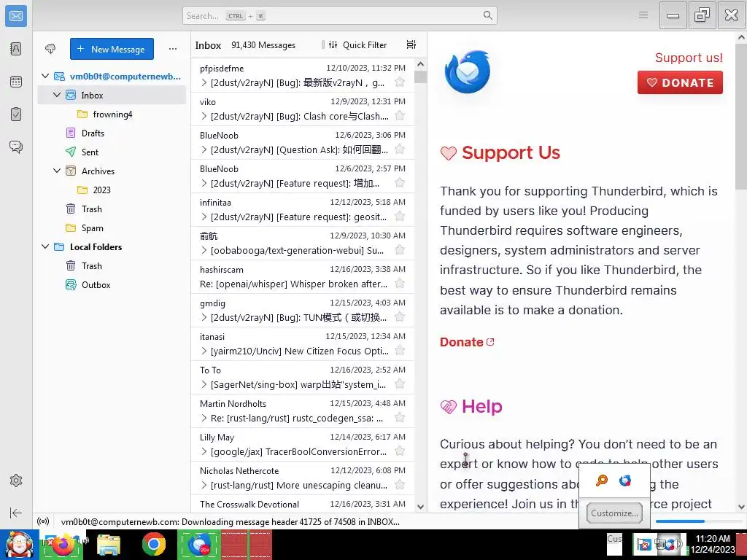The image size is (747, 560).
Task: Open folder pane options ellipsis menu
Action: [173, 49]
